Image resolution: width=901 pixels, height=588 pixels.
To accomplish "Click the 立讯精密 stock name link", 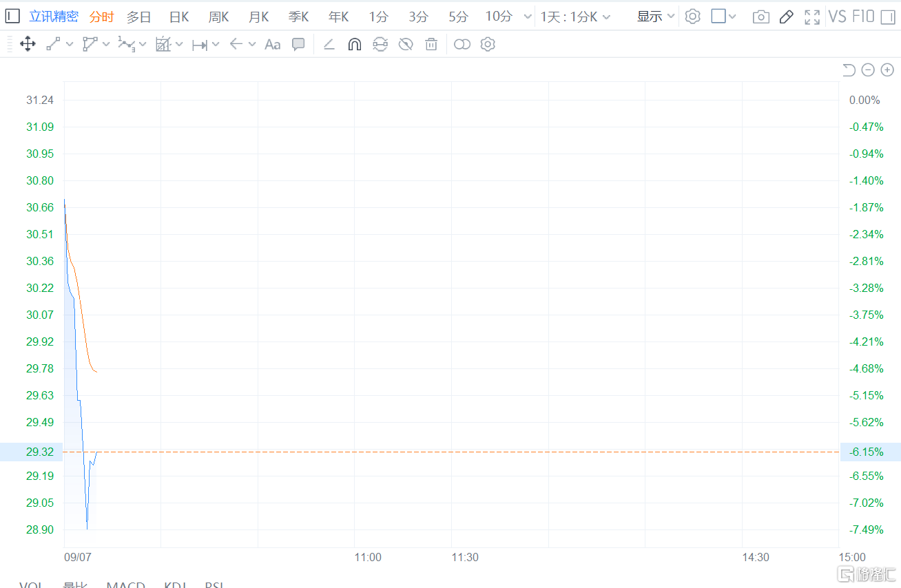I will coord(54,17).
